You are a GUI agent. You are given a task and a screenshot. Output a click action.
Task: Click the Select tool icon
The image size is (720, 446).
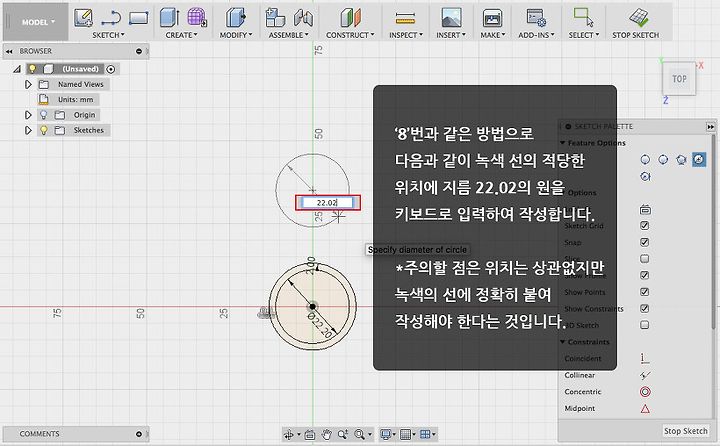584,17
